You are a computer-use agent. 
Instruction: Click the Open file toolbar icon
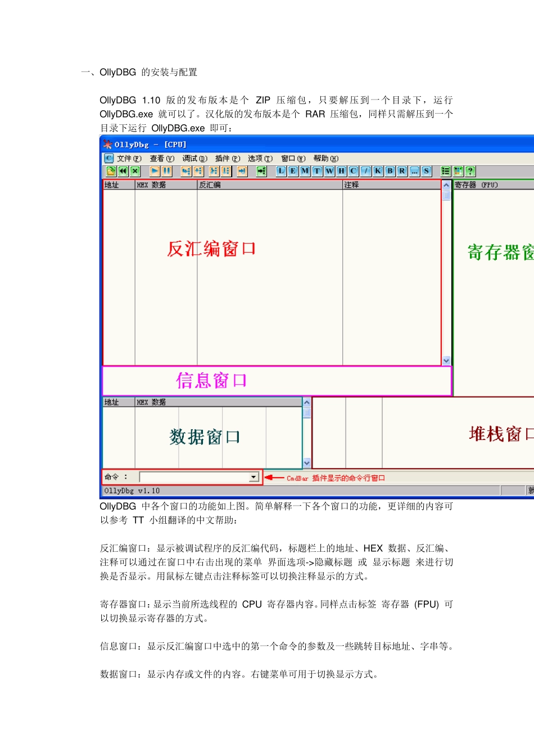111,171
